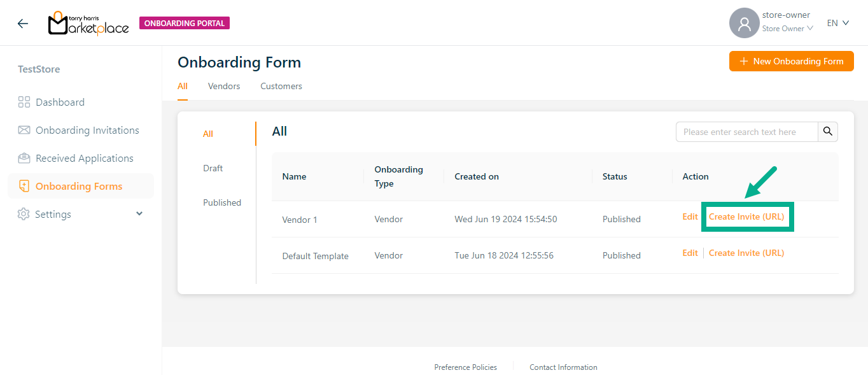Select the Draft filter
This screenshot has width=868, height=375.
(213, 168)
